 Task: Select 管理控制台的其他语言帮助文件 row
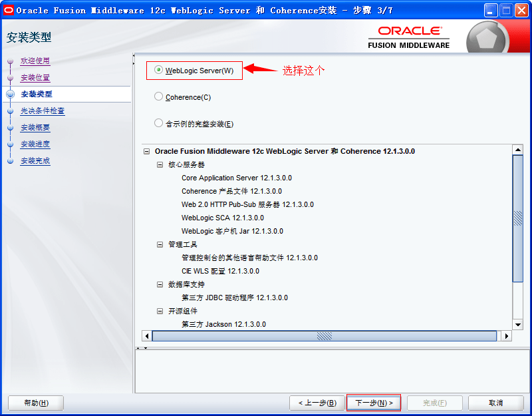(250, 258)
